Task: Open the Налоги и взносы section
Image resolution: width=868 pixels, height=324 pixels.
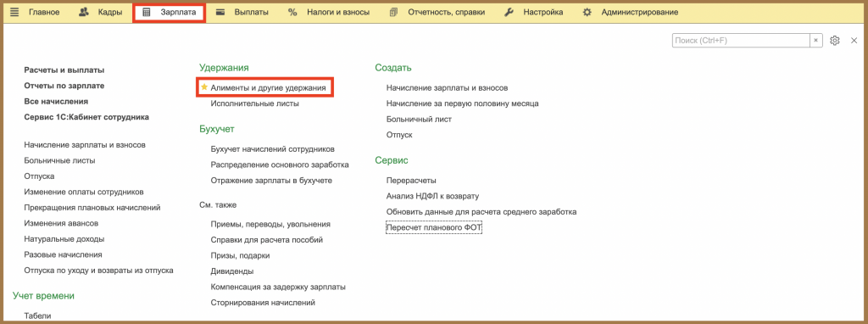Action: pyautogui.click(x=338, y=12)
